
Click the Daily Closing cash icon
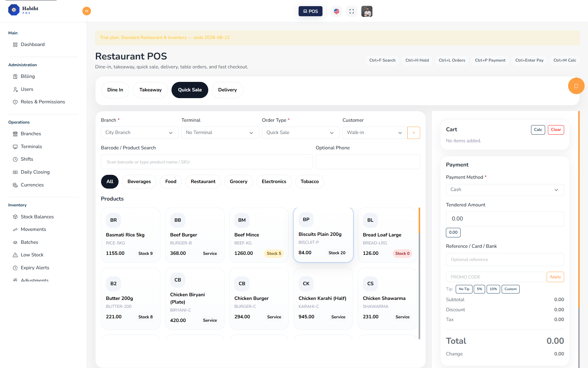(15, 172)
